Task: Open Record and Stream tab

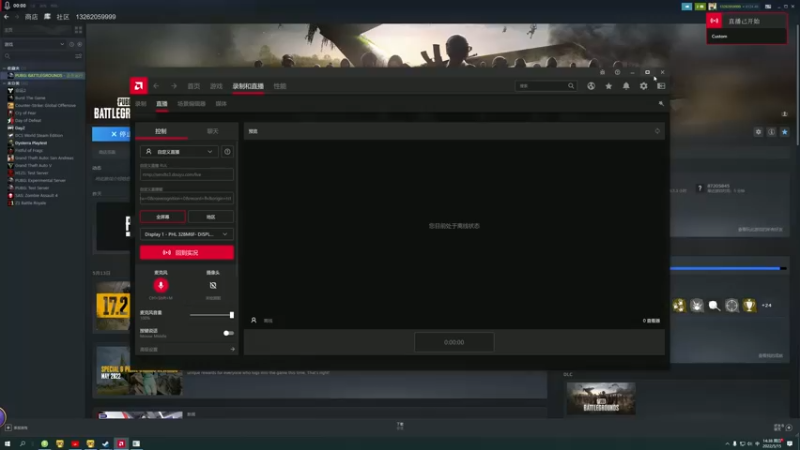Action: pyautogui.click(x=248, y=86)
